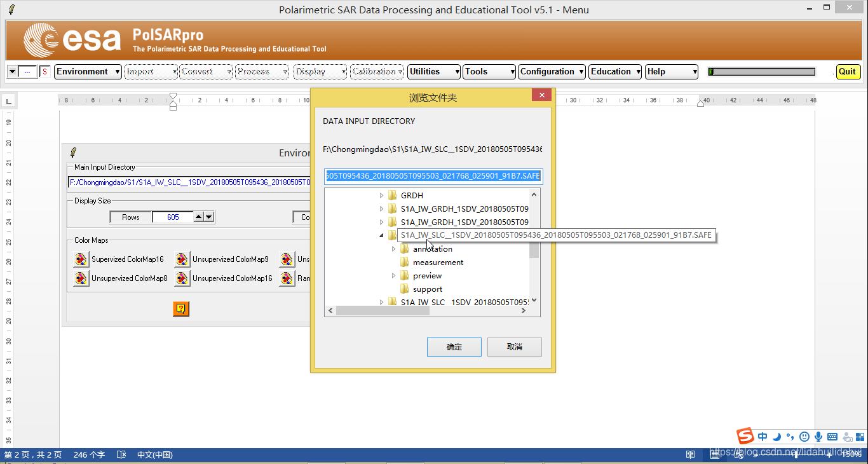Click the feather icon in Environment window title
This screenshot has height=464, width=868.
click(x=74, y=153)
